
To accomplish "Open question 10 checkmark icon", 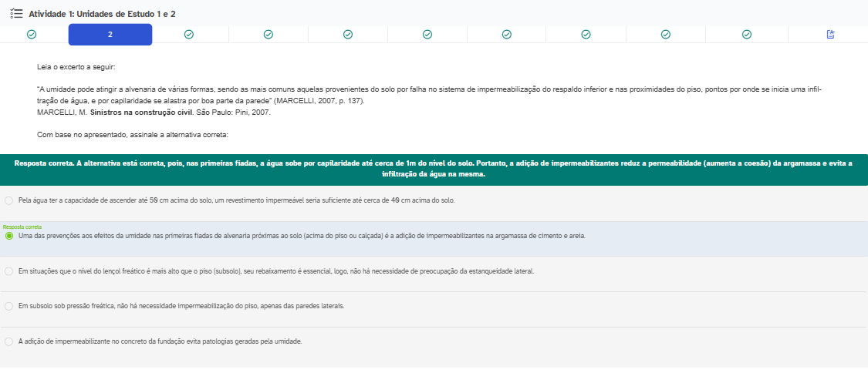I will [x=746, y=35].
